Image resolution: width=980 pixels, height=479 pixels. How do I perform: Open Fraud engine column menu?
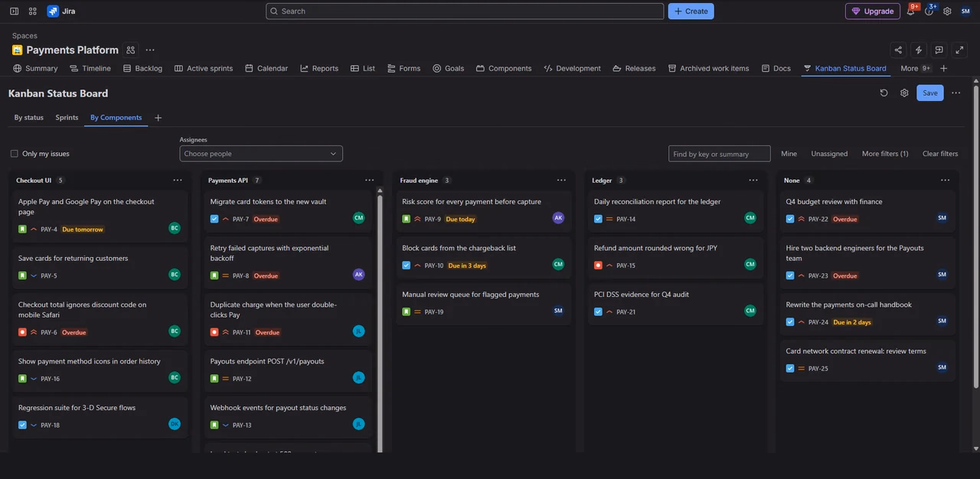561,180
